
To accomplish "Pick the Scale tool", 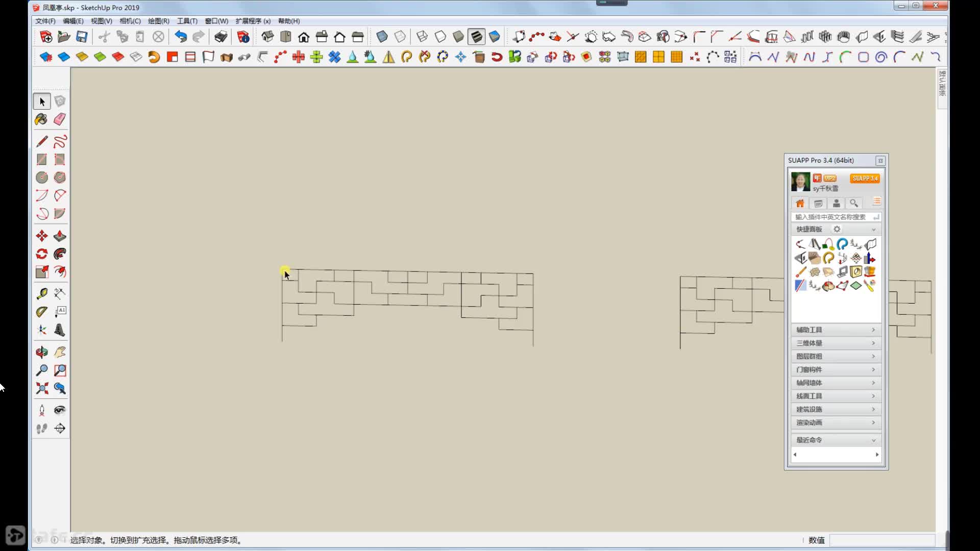I will tap(42, 272).
